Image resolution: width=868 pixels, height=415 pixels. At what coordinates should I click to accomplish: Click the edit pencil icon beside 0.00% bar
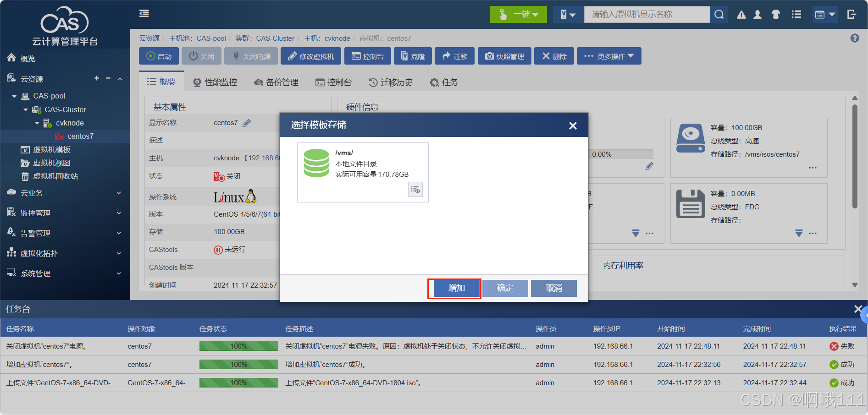[x=649, y=166]
